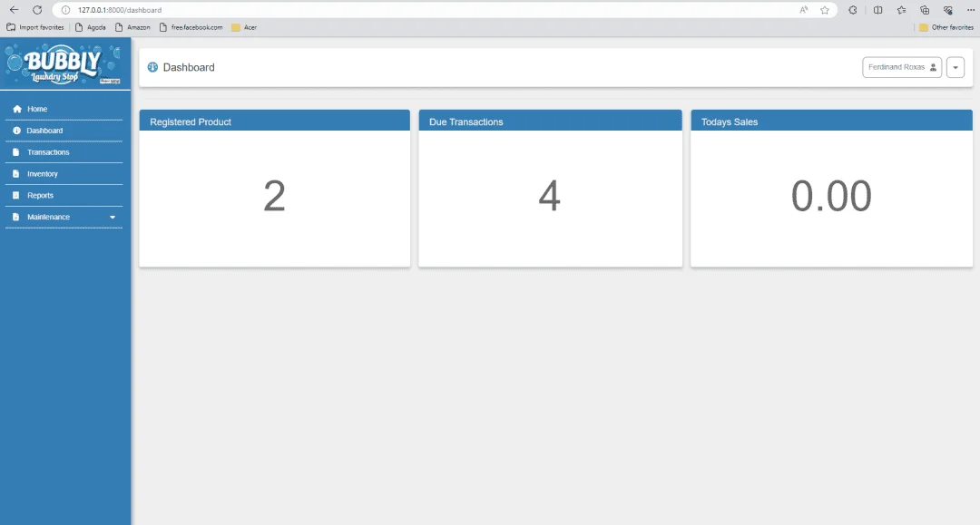Click the Home house icon in sidebar
Image resolution: width=980 pixels, height=525 pixels.
17,109
